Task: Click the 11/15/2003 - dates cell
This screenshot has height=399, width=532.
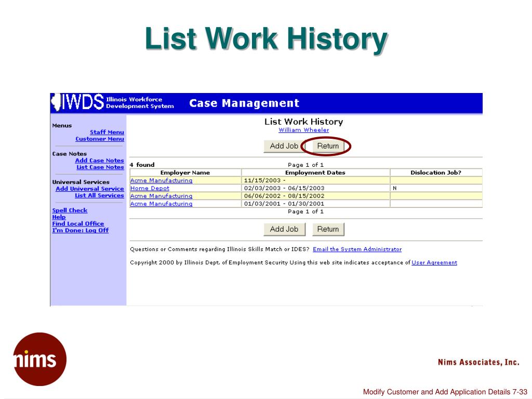Action: point(315,180)
